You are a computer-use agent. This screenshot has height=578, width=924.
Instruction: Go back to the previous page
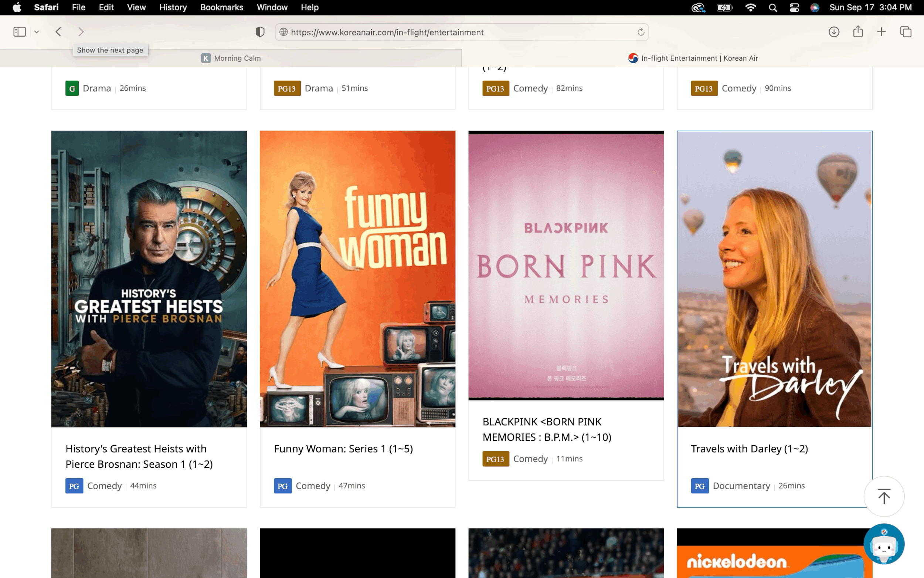[x=58, y=32]
